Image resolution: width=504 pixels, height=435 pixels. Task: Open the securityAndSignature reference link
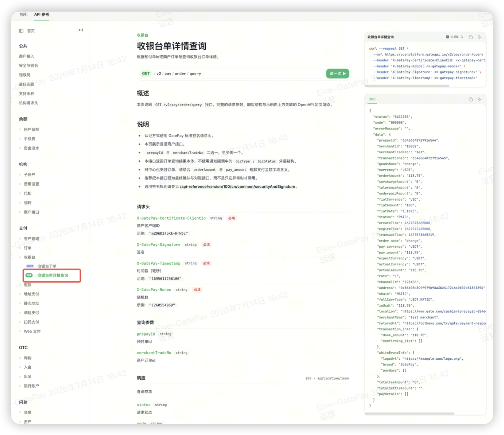coord(238,186)
